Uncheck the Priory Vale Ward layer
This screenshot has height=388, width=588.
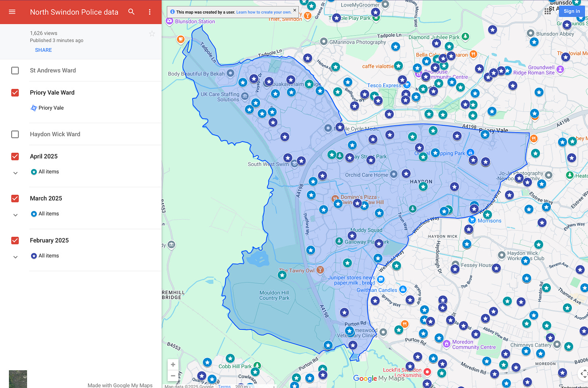click(x=15, y=93)
